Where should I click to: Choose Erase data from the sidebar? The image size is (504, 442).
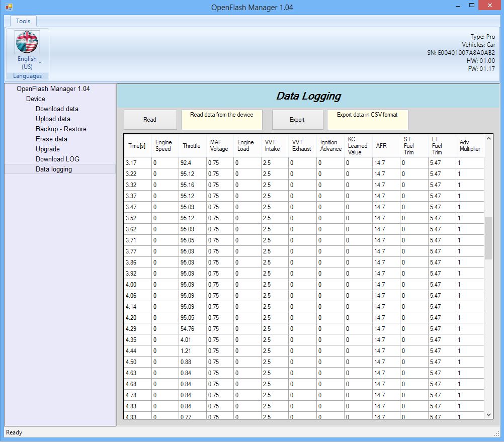51,139
